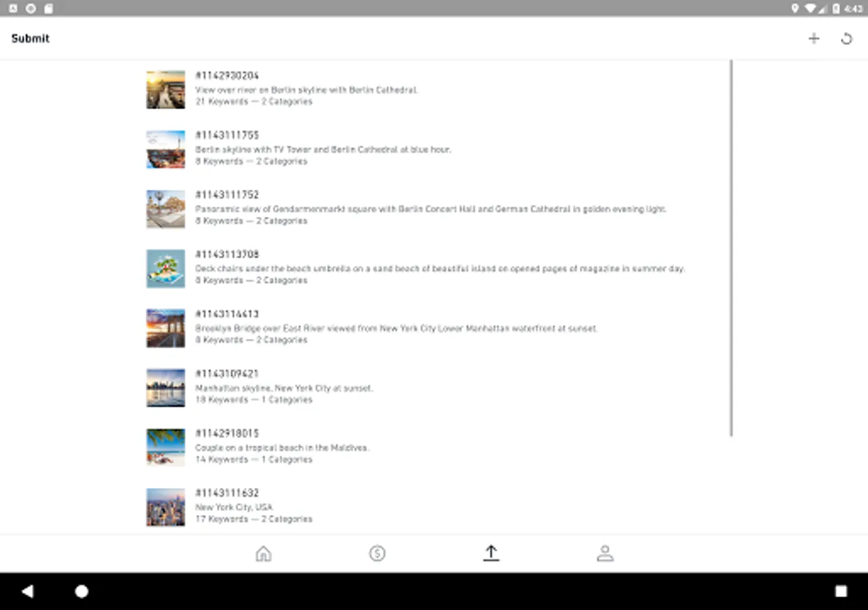Image resolution: width=868 pixels, height=610 pixels.
Task: Click 'Deck chairs under the beach umbrella' description
Action: pos(440,268)
